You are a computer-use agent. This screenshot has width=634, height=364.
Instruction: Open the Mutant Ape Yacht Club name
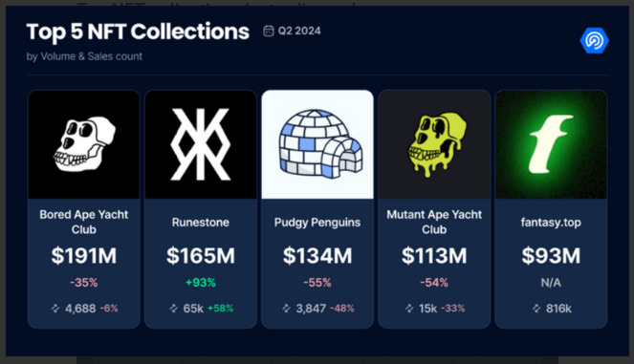(434, 222)
